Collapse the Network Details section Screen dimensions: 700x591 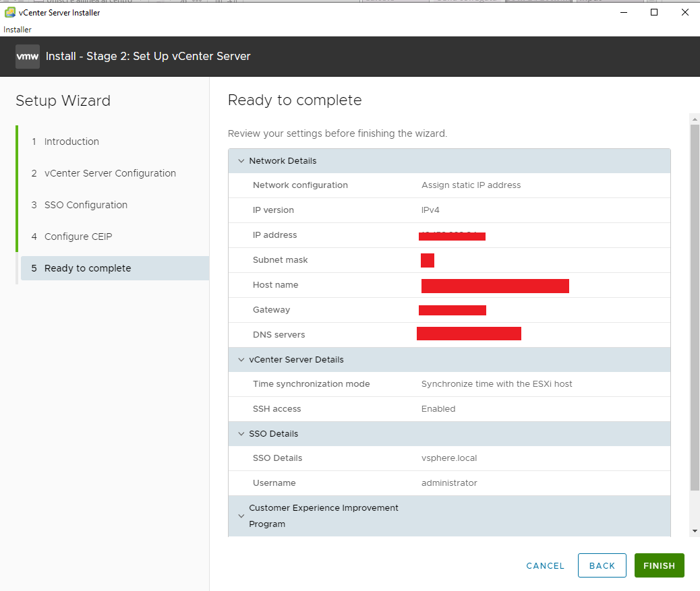[x=241, y=160]
